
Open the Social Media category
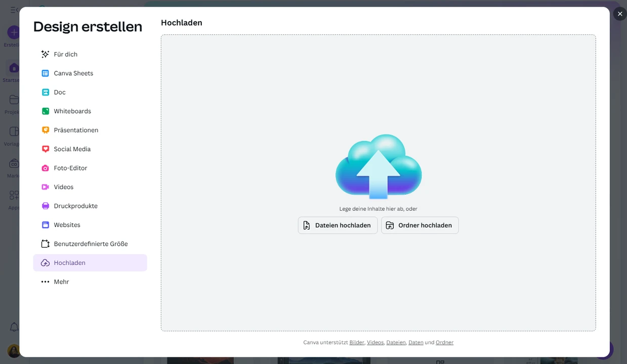coord(90,149)
